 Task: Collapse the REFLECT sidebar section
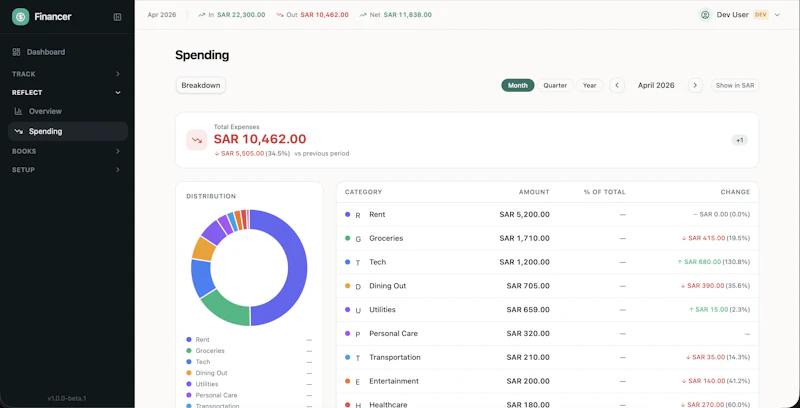(x=66, y=92)
